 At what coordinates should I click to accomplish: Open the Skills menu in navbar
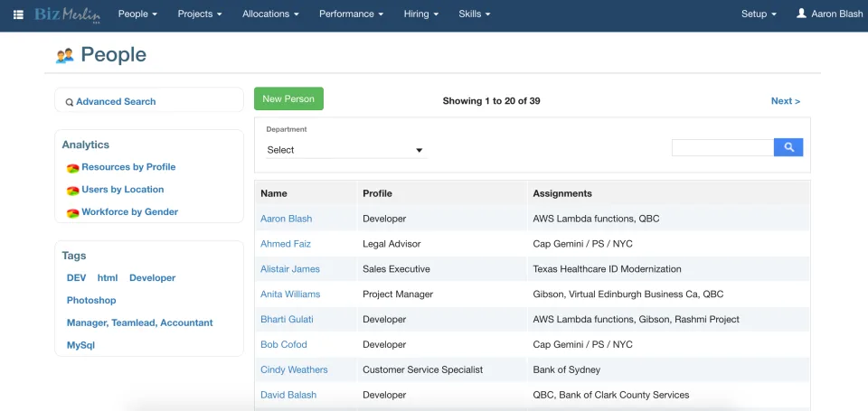475,14
